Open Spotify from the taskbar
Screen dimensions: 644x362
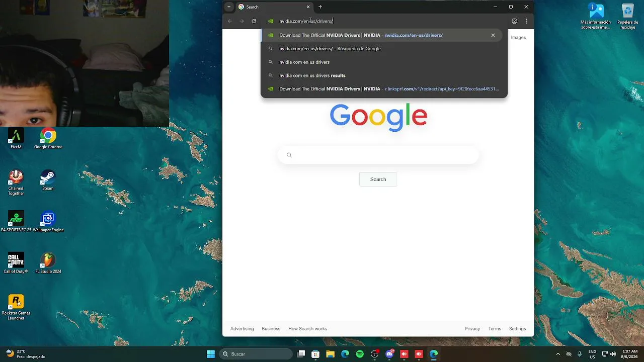click(x=360, y=354)
